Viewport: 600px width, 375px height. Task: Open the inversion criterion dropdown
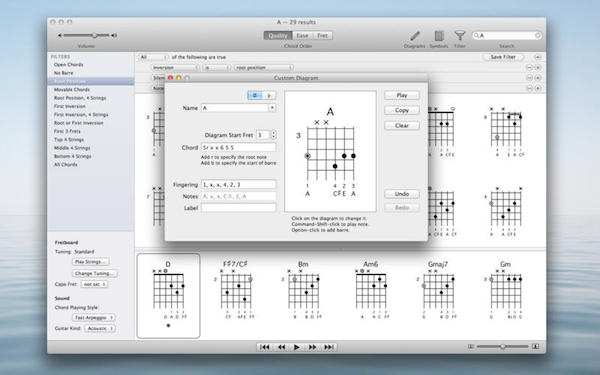[176, 67]
